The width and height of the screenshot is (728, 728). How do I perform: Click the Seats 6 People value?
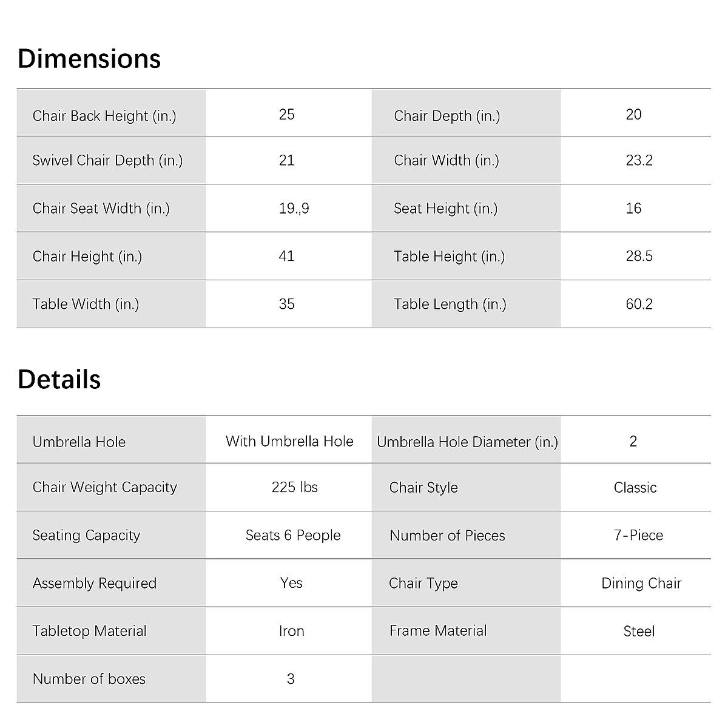click(293, 535)
